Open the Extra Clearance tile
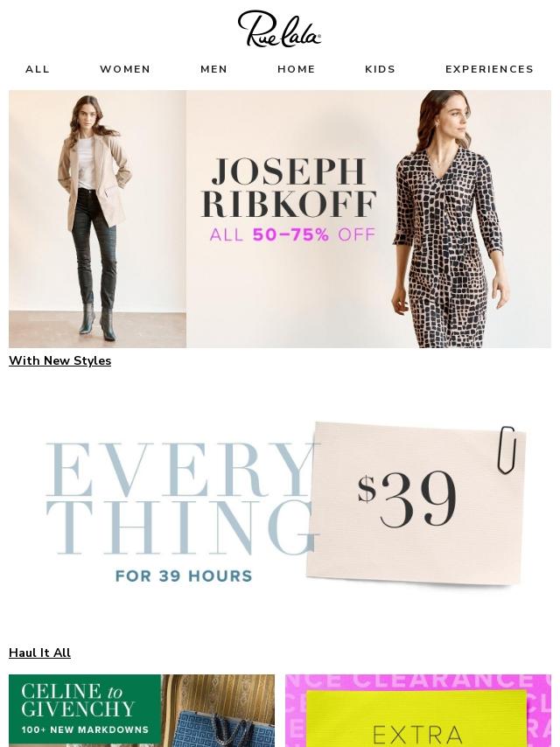 pos(418,710)
